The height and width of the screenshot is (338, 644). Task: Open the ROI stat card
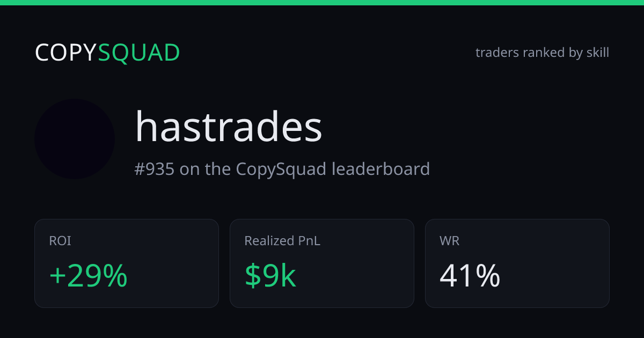coord(127,263)
